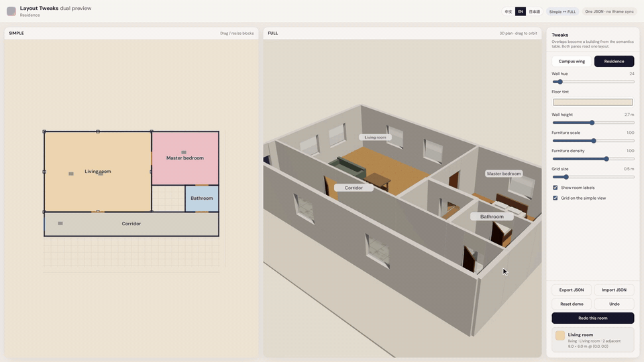Image resolution: width=644 pixels, height=362 pixels.
Task: Click the Corridor label in 3D view
Action: [354, 188]
